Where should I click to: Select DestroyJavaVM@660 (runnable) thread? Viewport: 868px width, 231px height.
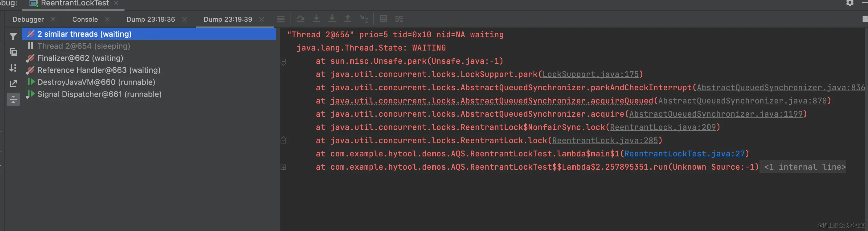pos(96,82)
